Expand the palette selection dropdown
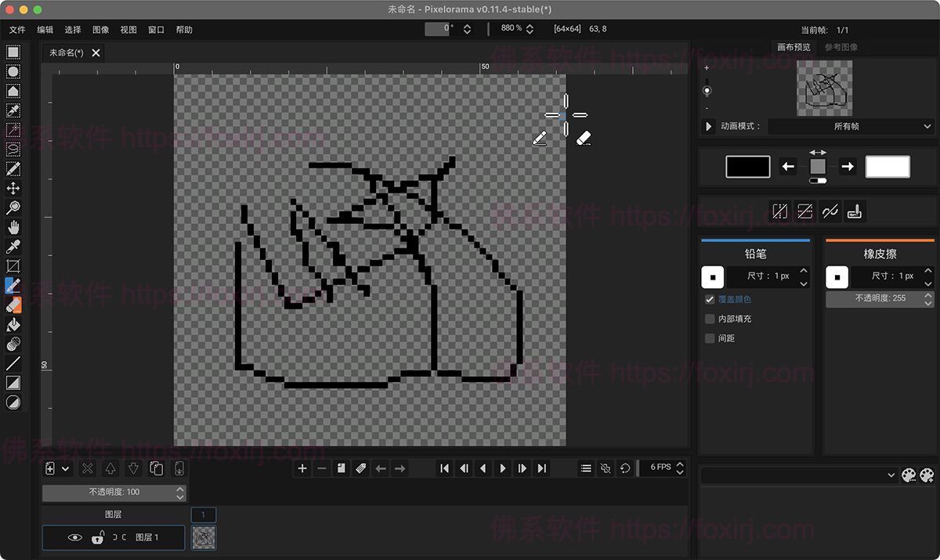The image size is (940, 560). [798, 475]
